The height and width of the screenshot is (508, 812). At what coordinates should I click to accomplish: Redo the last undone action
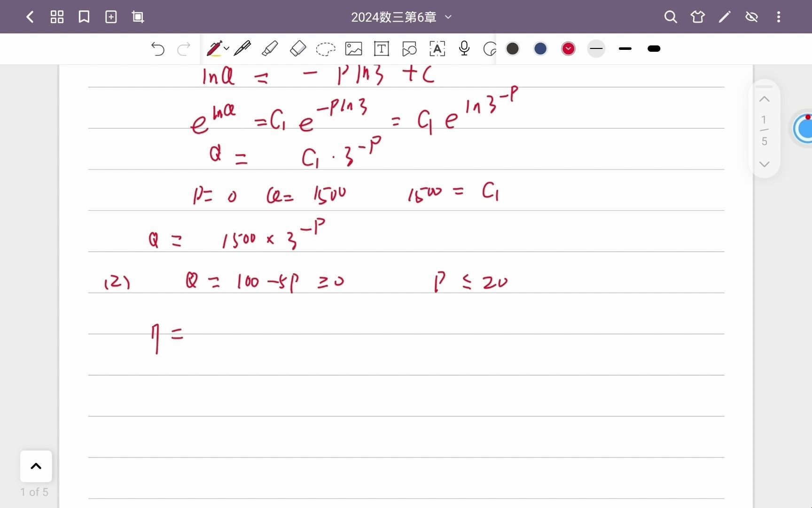click(x=184, y=48)
